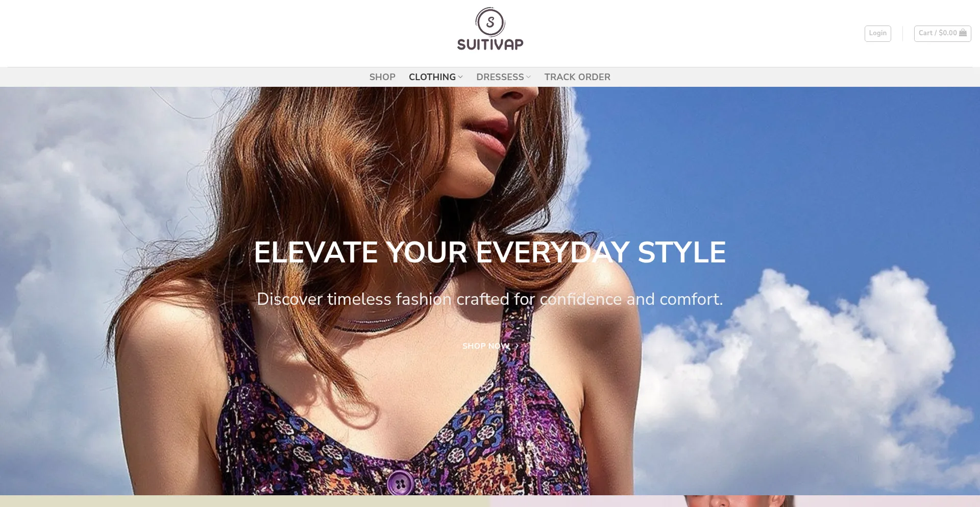The height and width of the screenshot is (507, 980).
Task: Expand the chevron next to CLOTHING
Action: pos(460,77)
